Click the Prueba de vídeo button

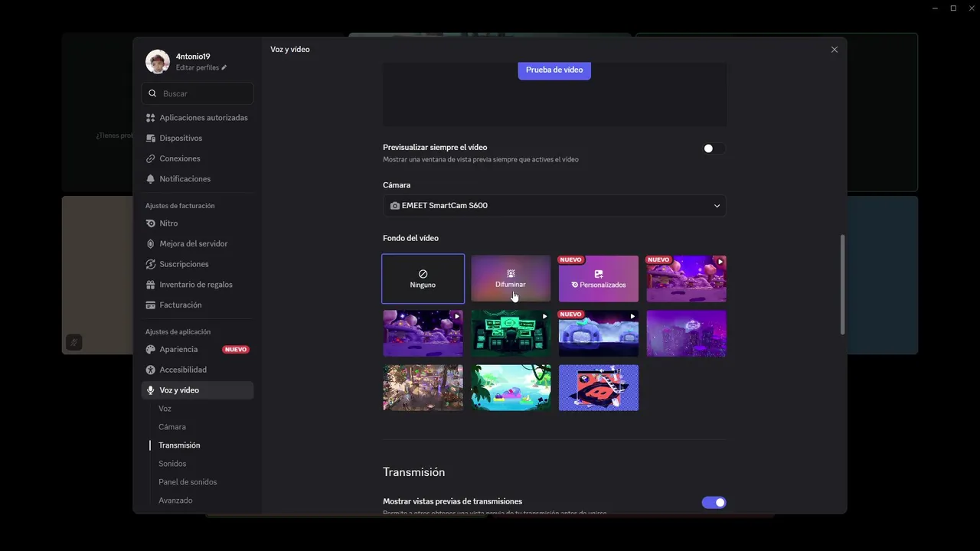[x=554, y=70]
